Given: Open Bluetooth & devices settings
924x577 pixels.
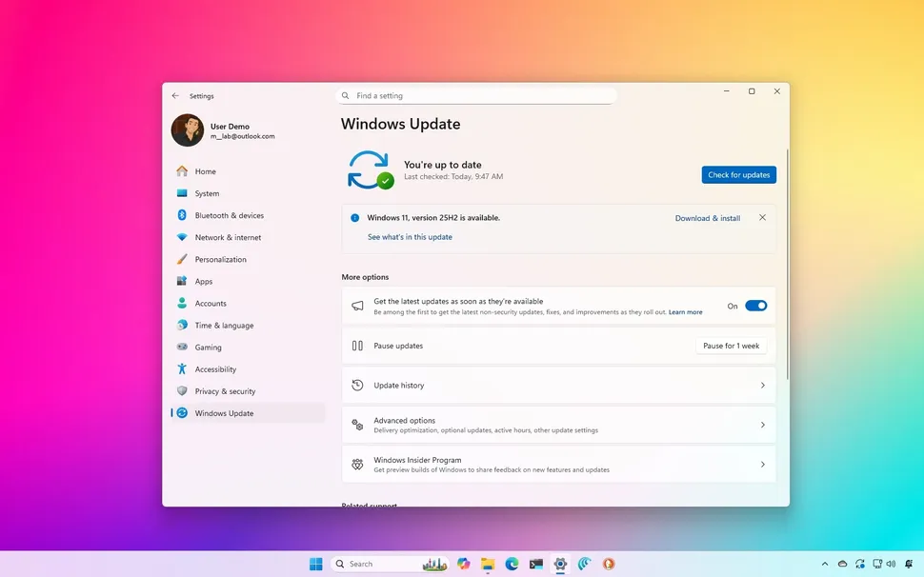Looking at the screenshot, I should tap(227, 215).
